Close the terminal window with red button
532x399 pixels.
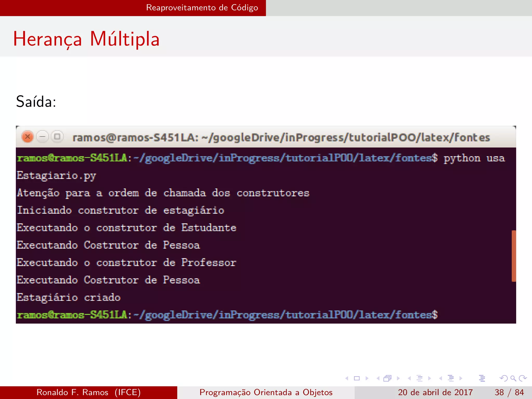tap(28, 137)
